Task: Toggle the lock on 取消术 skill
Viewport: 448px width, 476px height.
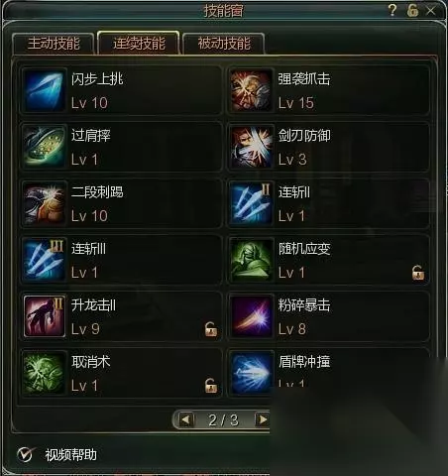Action: point(211,386)
